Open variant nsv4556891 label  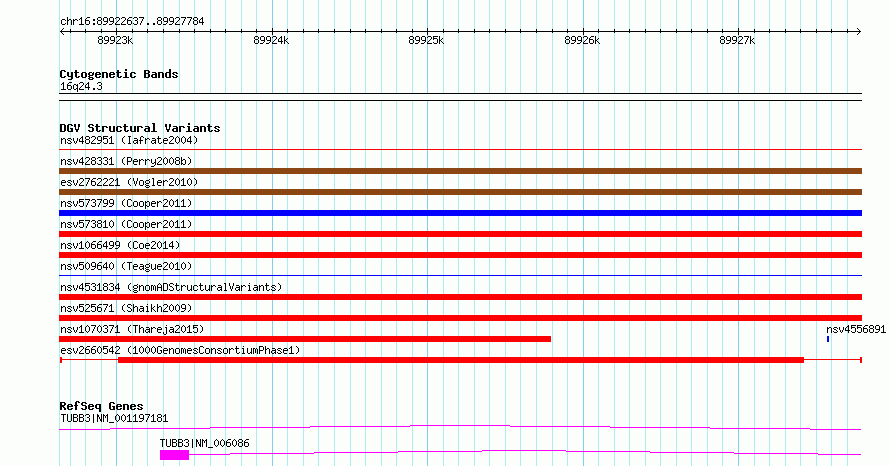click(x=856, y=329)
